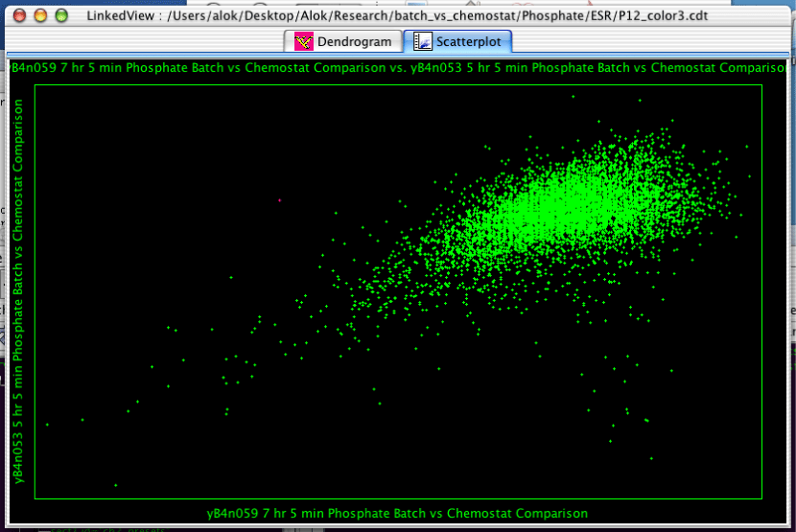
Task: Click the plot title text above the scatterplot
Action: [399, 67]
